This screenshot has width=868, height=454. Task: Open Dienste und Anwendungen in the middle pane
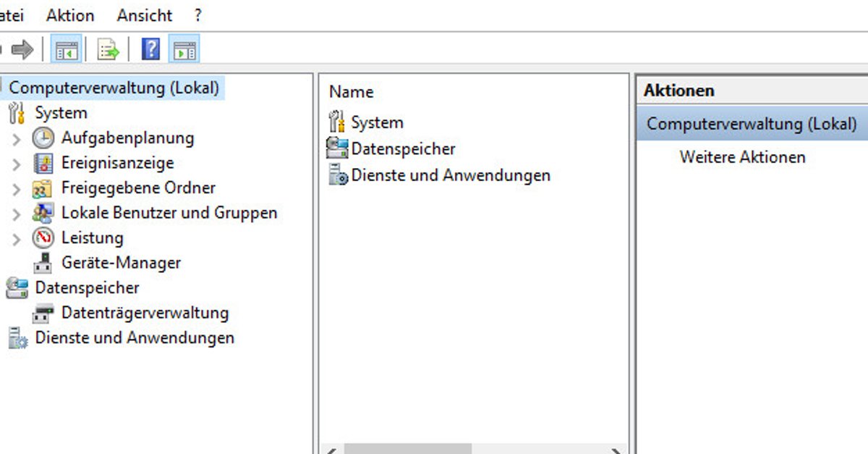tap(450, 175)
